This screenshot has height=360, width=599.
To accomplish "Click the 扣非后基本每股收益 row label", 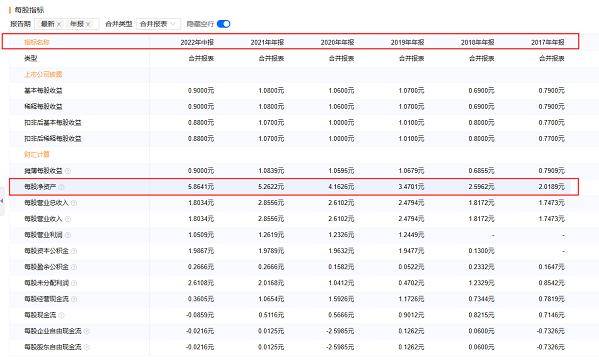I will (53, 123).
